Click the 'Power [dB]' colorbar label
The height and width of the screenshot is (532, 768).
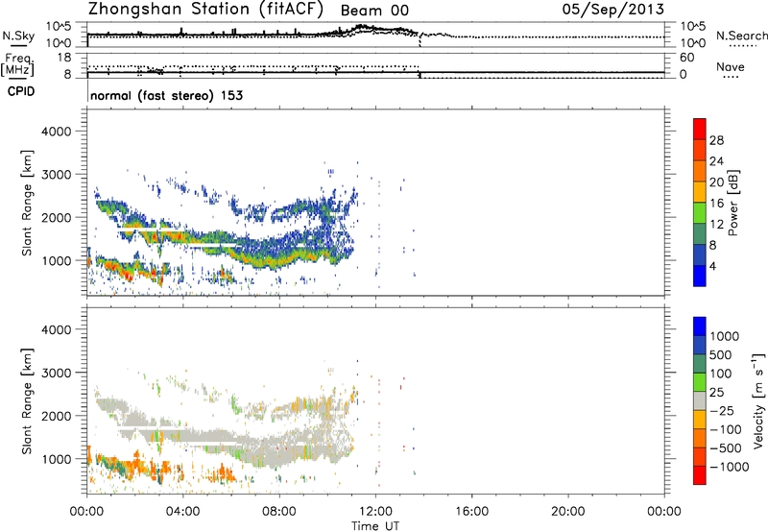[x=733, y=203]
